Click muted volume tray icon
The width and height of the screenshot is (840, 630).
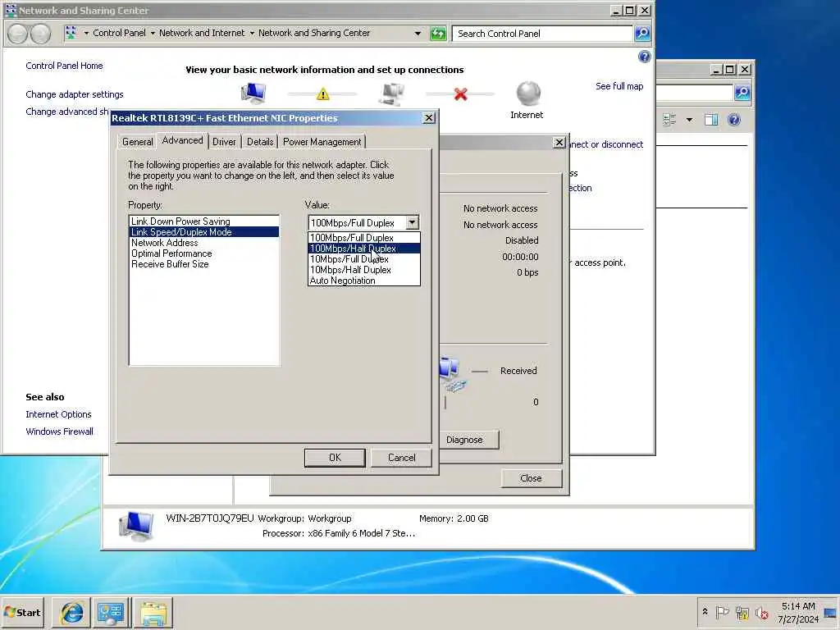pos(761,613)
